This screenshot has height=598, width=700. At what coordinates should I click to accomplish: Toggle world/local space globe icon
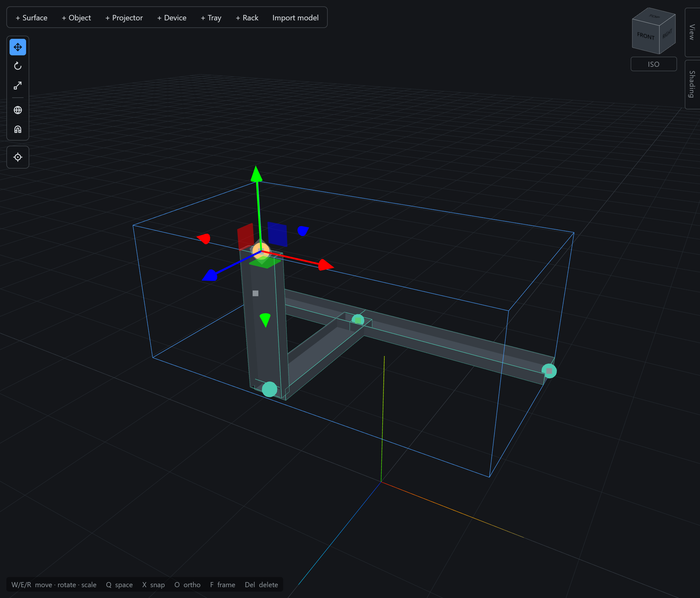(x=17, y=110)
